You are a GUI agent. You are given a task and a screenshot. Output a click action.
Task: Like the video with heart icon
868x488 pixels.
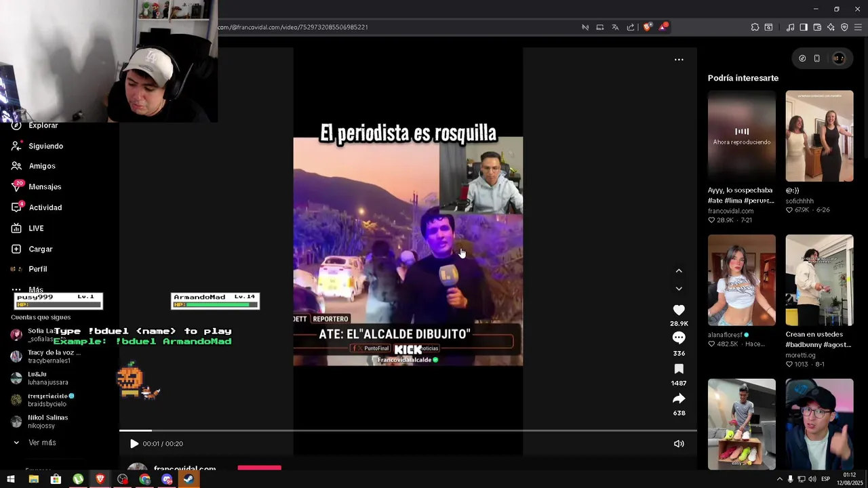(x=679, y=310)
